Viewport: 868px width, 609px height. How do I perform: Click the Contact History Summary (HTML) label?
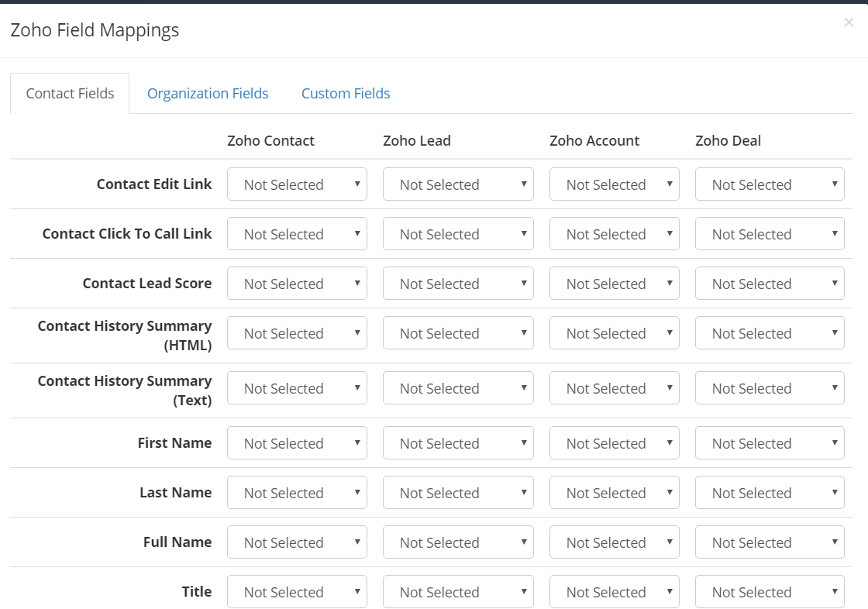pos(125,335)
